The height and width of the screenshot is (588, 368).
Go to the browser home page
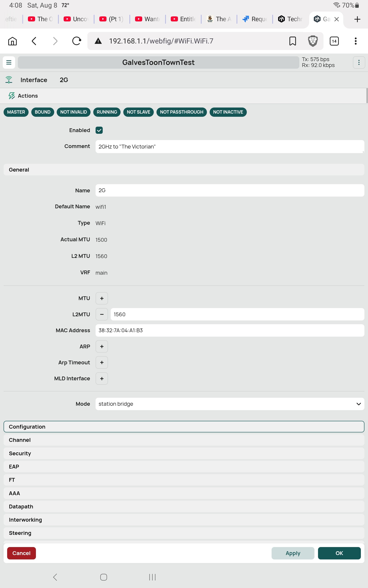[12, 41]
